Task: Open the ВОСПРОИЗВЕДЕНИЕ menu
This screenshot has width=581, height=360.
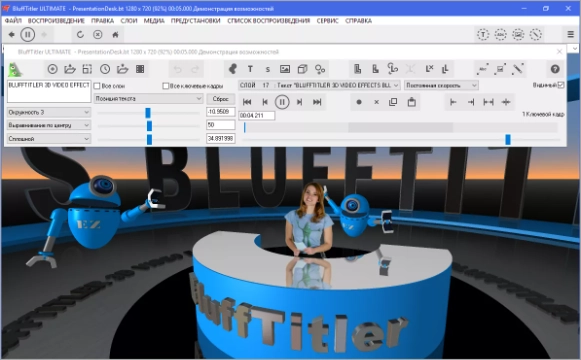Action: click(56, 21)
